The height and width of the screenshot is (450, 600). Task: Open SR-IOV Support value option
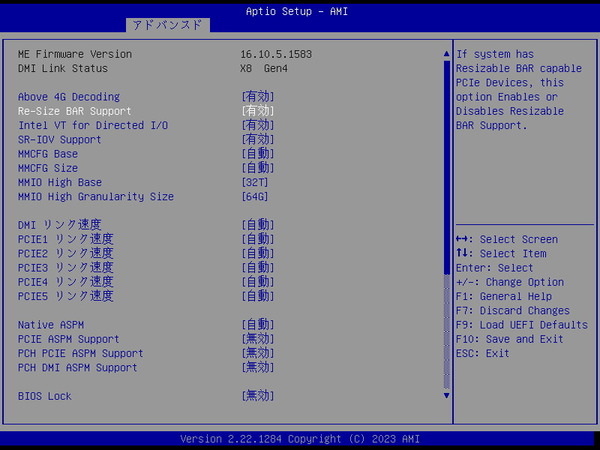[258, 139]
